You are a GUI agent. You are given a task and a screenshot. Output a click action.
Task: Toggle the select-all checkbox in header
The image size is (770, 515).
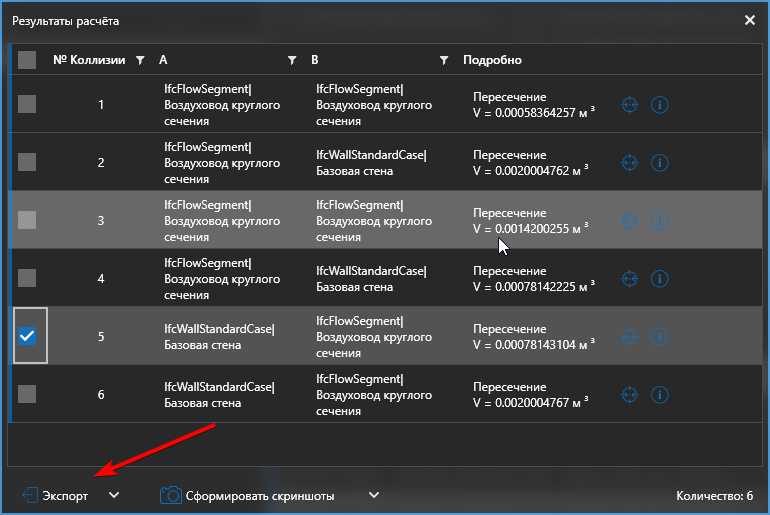[x=27, y=60]
